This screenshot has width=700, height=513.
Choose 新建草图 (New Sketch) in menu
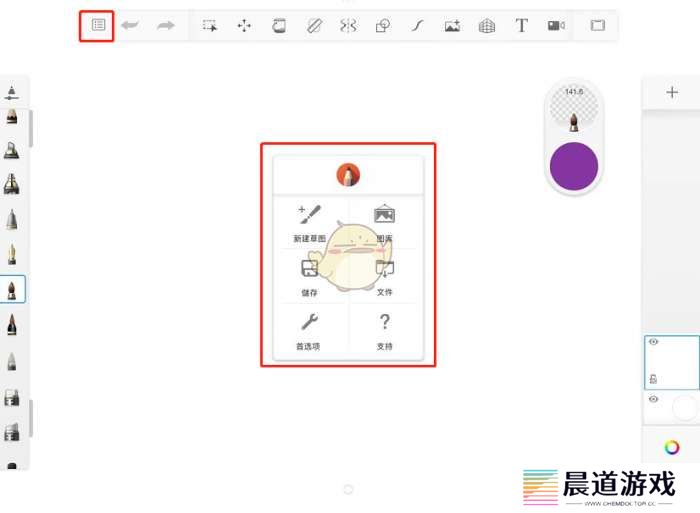click(309, 224)
